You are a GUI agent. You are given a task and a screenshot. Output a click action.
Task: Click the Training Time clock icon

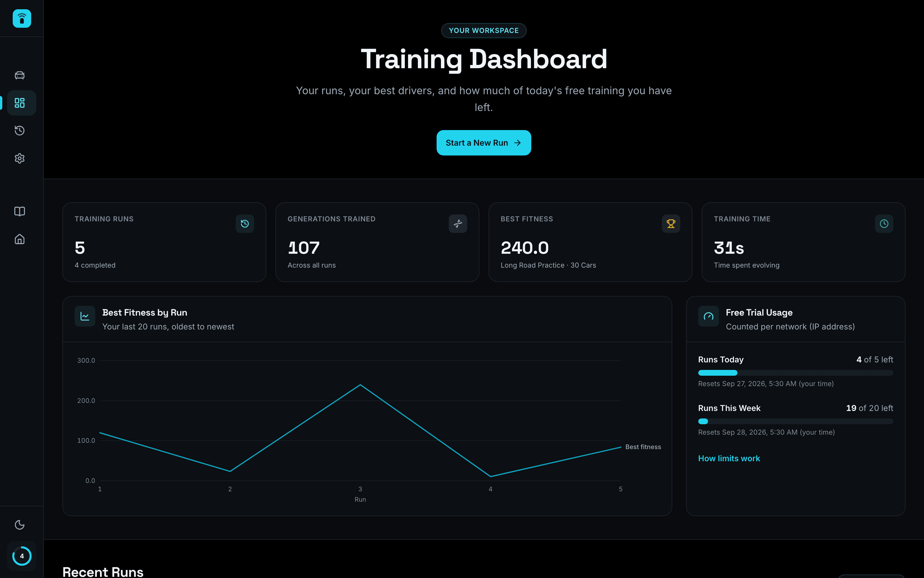(884, 224)
